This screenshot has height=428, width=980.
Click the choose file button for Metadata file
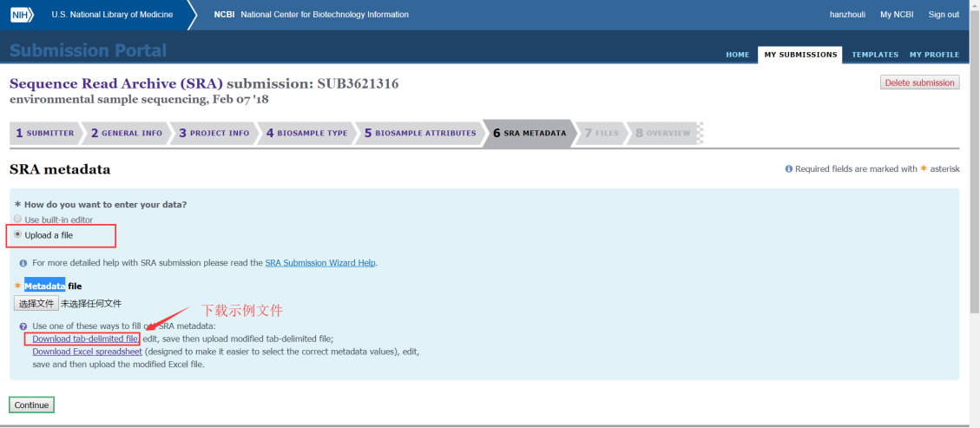(x=36, y=304)
